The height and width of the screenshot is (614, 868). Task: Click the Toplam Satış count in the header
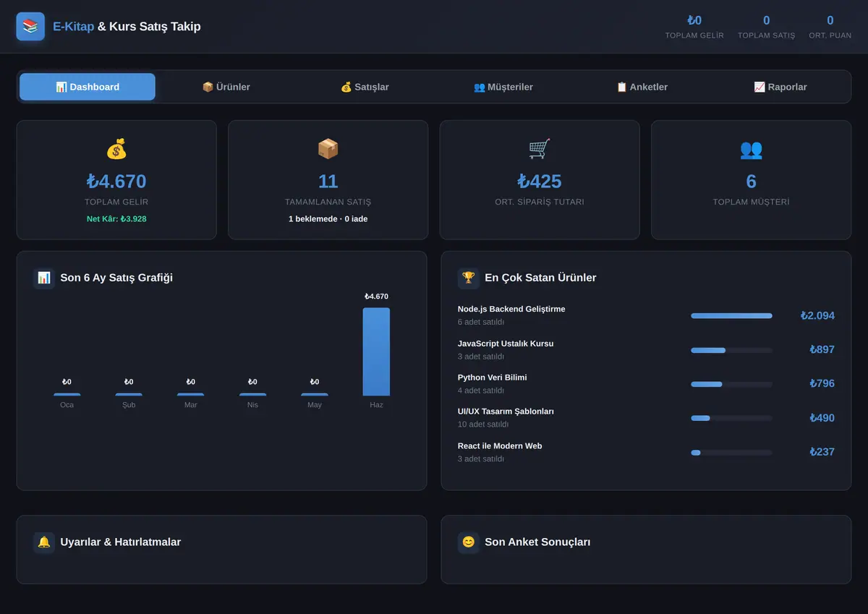pyautogui.click(x=767, y=21)
